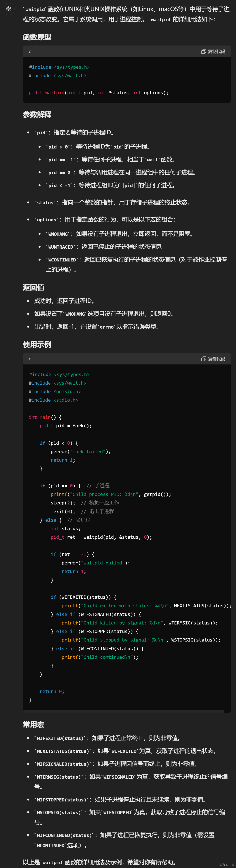Click the '_exit(0);' code line

pyautogui.click(x=63, y=512)
